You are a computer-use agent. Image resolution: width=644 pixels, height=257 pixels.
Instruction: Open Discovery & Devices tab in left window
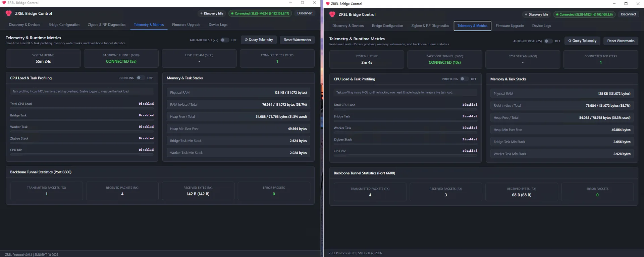pos(24,25)
